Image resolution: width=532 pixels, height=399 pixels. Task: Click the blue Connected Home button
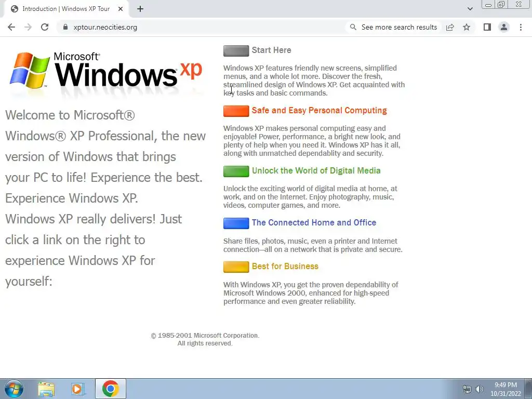click(236, 223)
